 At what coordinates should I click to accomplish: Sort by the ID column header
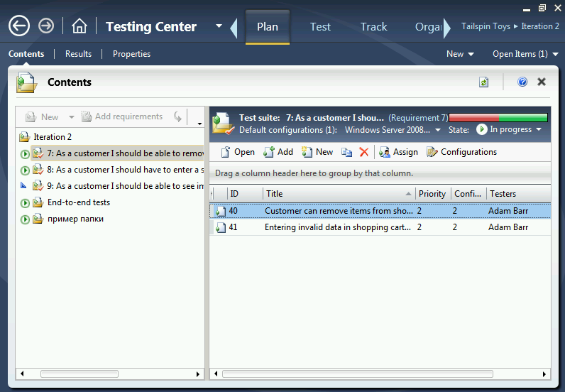[245, 194]
